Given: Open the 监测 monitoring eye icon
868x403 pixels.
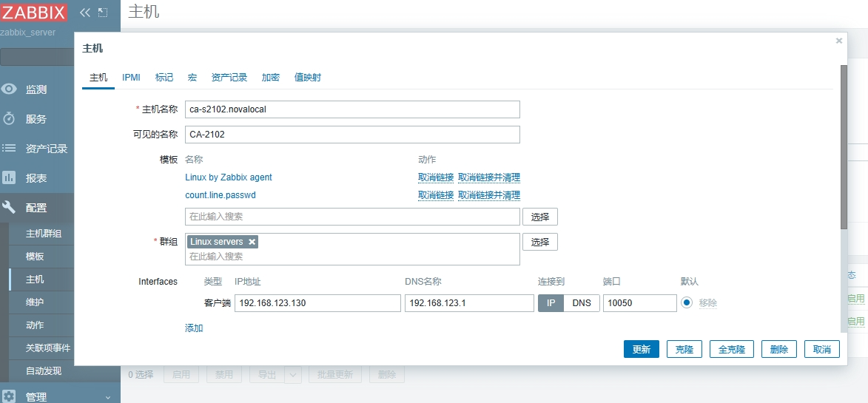Looking at the screenshot, I should click(x=9, y=89).
